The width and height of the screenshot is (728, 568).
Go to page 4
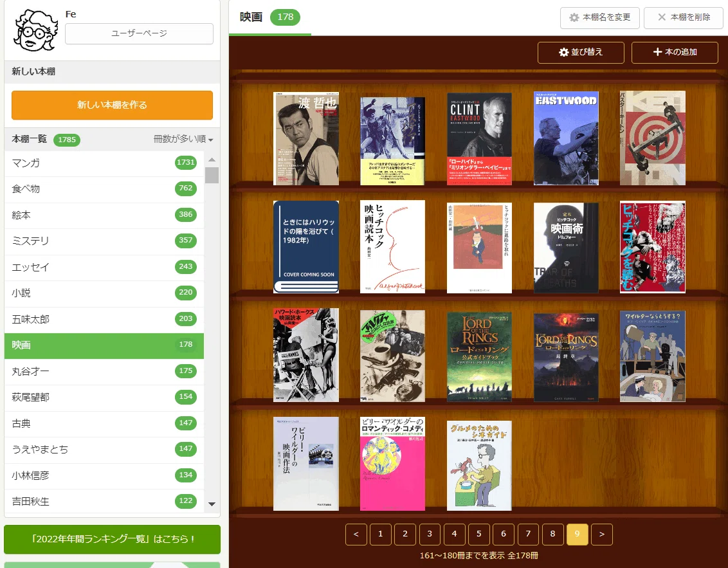pos(455,534)
